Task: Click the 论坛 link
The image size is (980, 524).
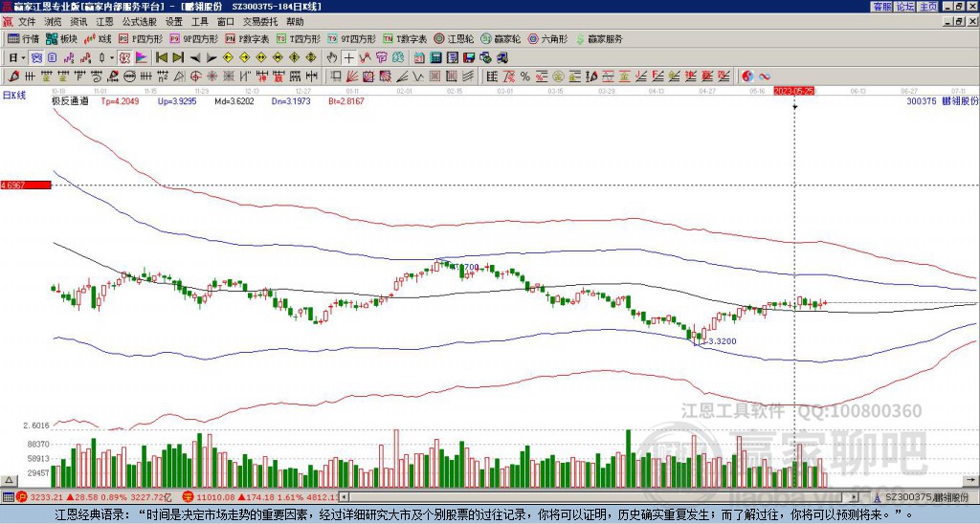Action: [904, 7]
